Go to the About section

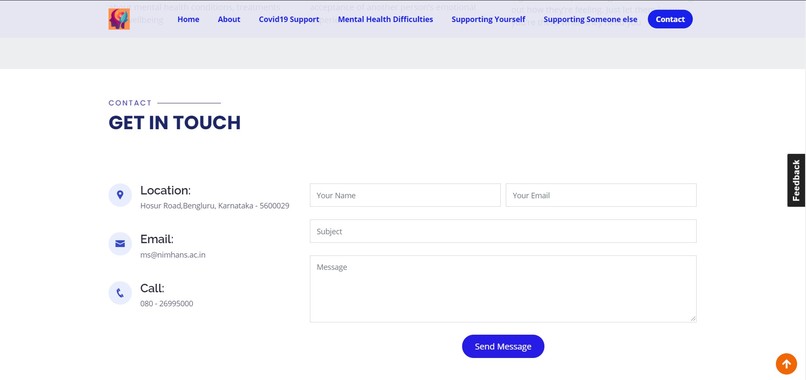pos(229,20)
